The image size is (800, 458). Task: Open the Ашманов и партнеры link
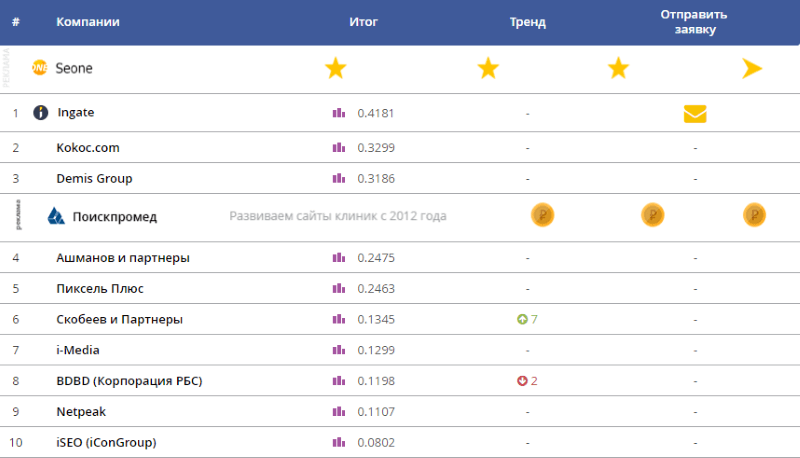pyautogui.click(x=123, y=258)
